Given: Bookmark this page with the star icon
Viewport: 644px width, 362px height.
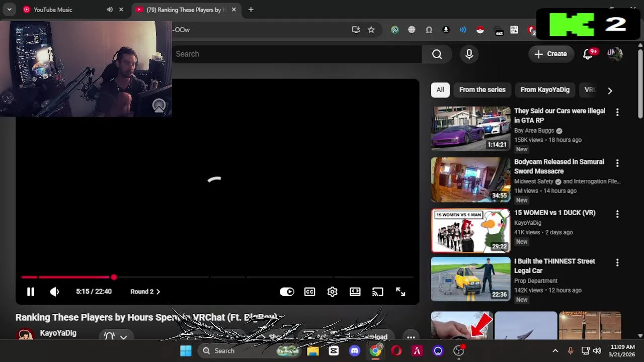Looking at the screenshot, I should tap(371, 30).
